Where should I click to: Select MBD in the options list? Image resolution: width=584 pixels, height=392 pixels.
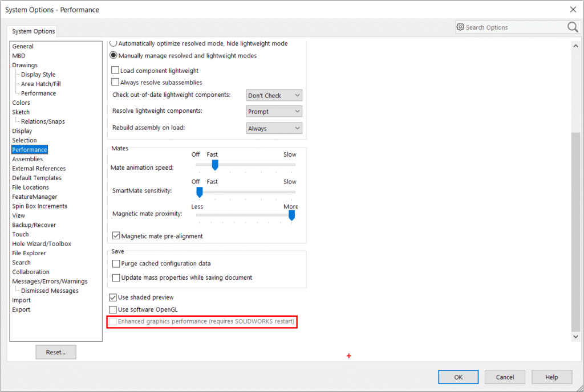(19, 55)
